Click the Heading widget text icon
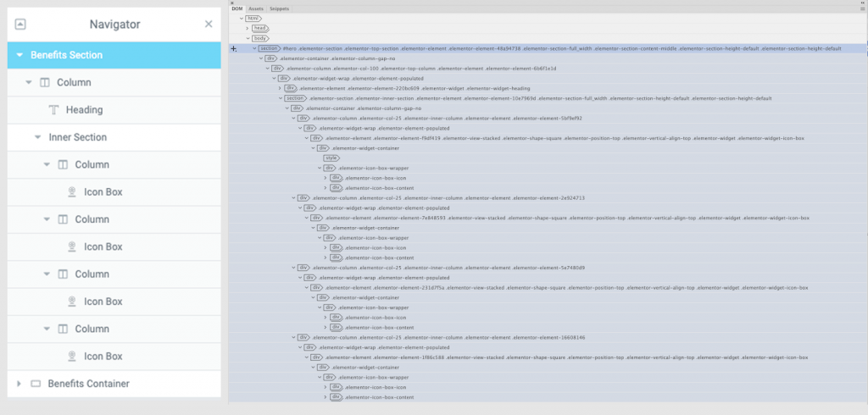The image size is (868, 415). tap(53, 110)
